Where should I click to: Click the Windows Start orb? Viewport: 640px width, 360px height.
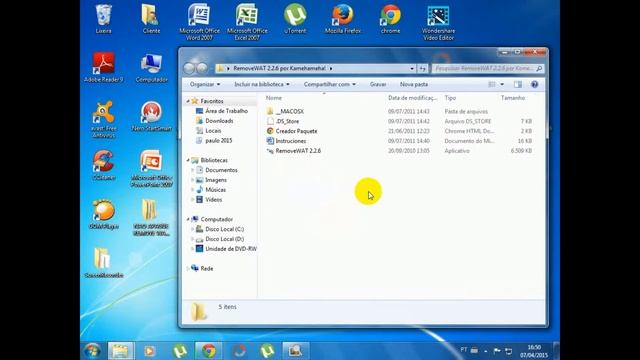click(x=92, y=351)
